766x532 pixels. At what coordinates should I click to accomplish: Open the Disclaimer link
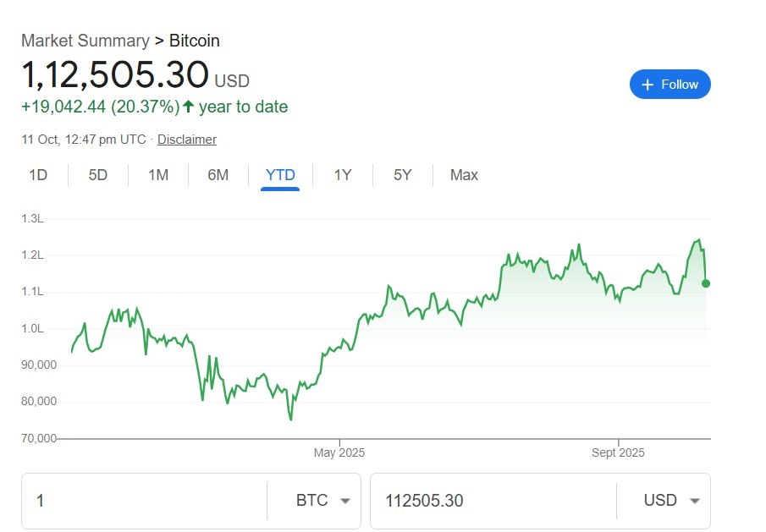(187, 140)
